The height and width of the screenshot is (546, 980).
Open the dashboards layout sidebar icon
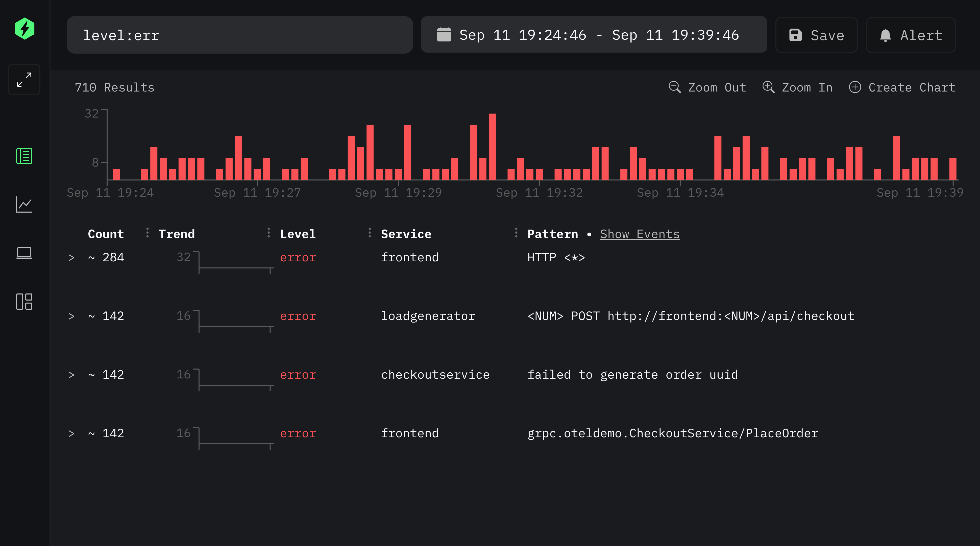tap(24, 301)
